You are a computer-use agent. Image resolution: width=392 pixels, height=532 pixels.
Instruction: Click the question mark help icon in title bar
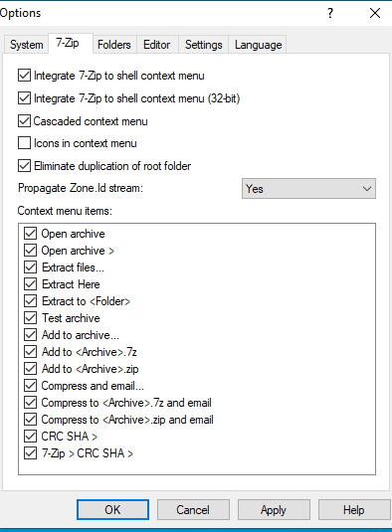pyautogui.click(x=330, y=13)
